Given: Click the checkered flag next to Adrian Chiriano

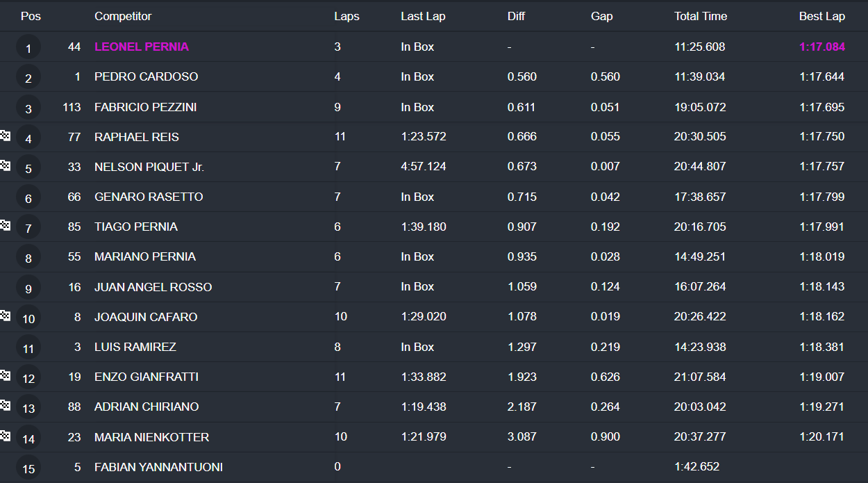Looking at the screenshot, I should tap(6, 405).
